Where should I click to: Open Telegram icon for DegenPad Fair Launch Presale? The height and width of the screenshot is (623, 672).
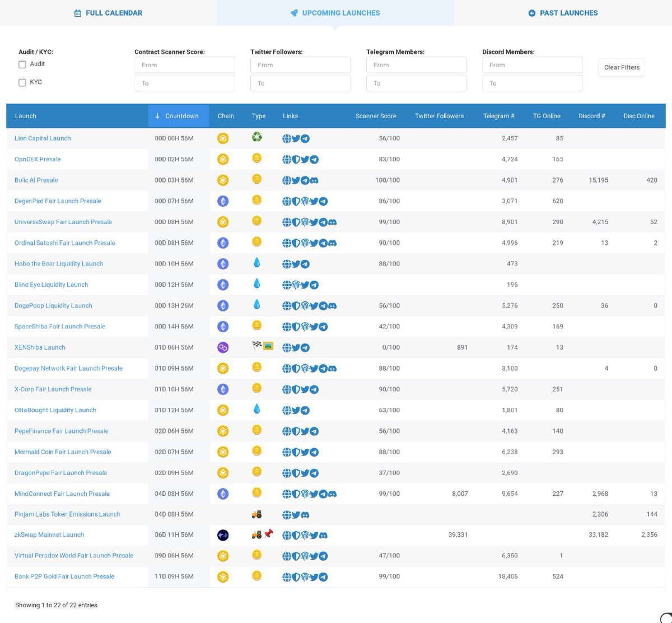[323, 201]
